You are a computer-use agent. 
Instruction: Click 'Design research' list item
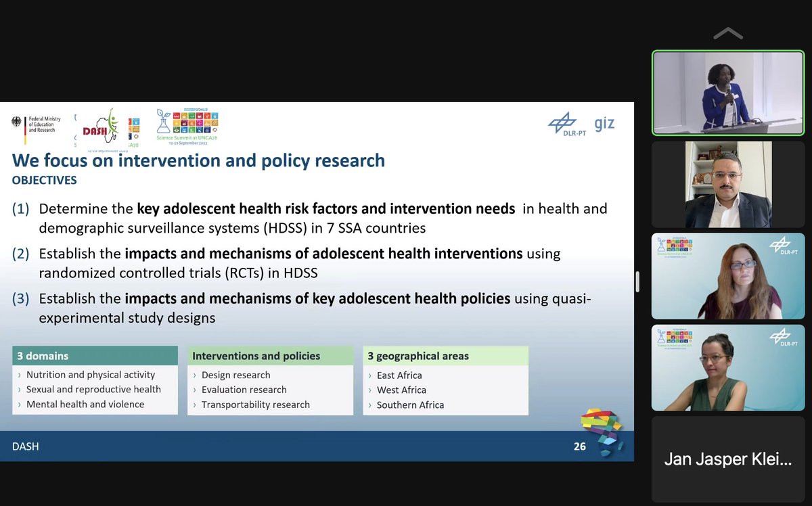(236, 375)
